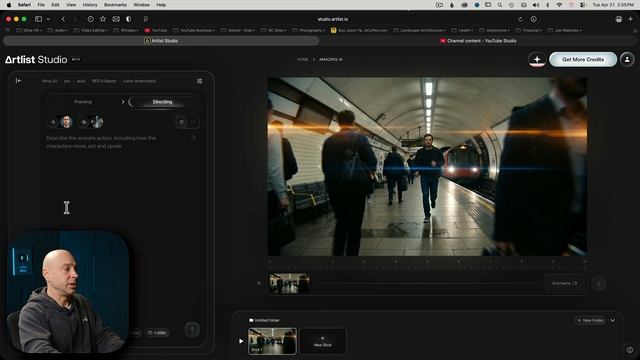
Task: Select the Shot 1 thumbnail
Action: click(x=272, y=341)
